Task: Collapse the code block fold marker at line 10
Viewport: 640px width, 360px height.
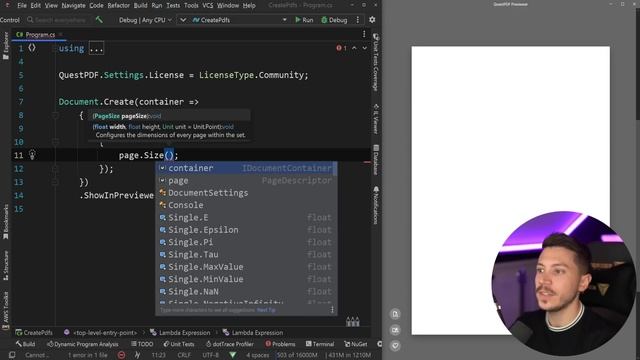Action: coord(55,142)
